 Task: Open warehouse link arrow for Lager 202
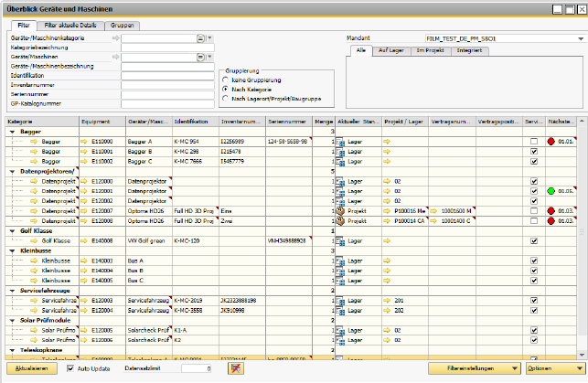(x=387, y=310)
